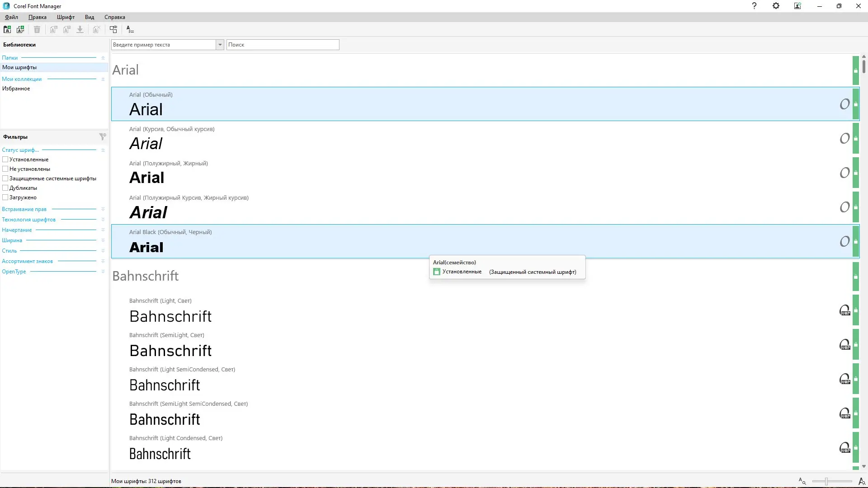Screen dimensions: 868x488
Task: Click the show/hide panels view icon
Action: pos(113,29)
